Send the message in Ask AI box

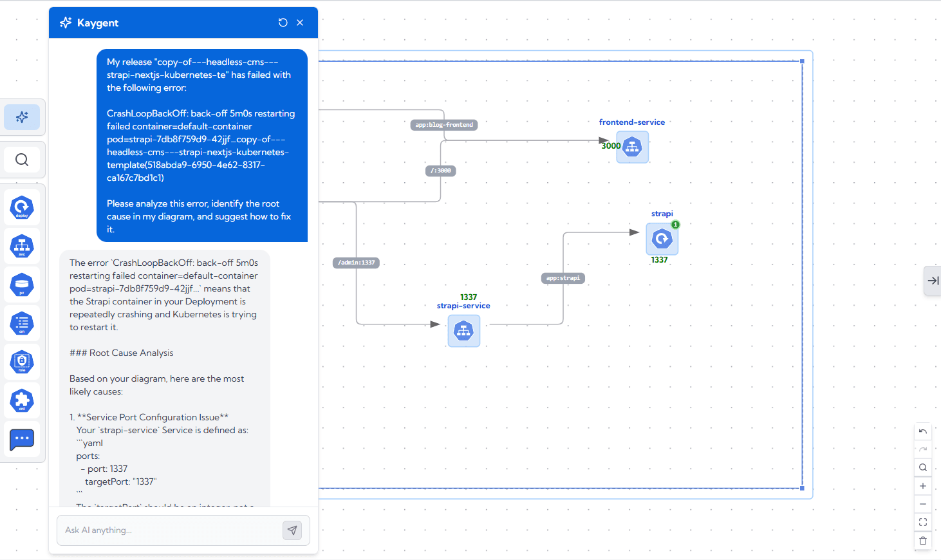[292, 530]
